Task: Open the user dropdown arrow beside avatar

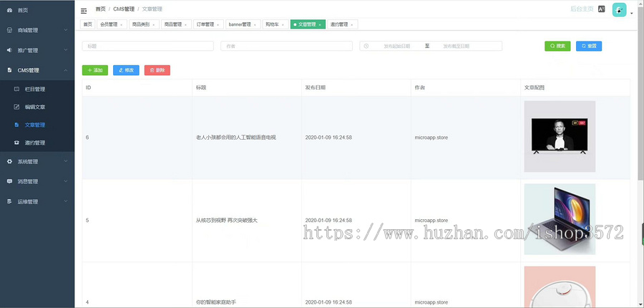Action: (632, 14)
